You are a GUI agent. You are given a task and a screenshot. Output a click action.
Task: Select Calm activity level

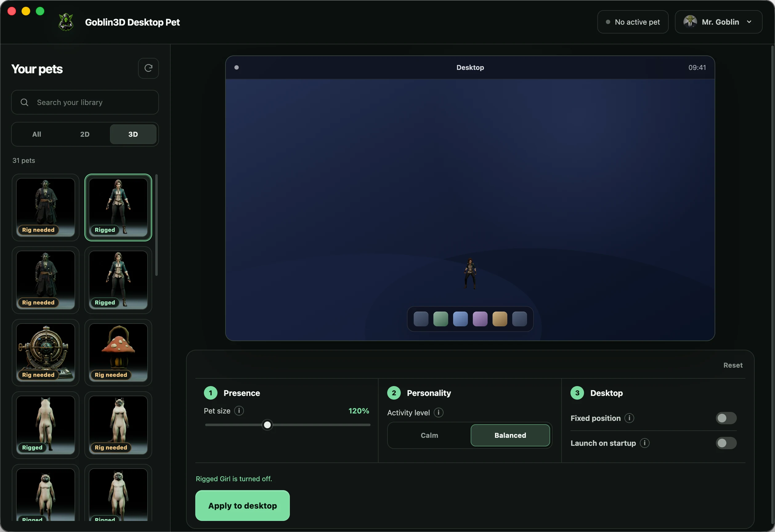coord(429,435)
